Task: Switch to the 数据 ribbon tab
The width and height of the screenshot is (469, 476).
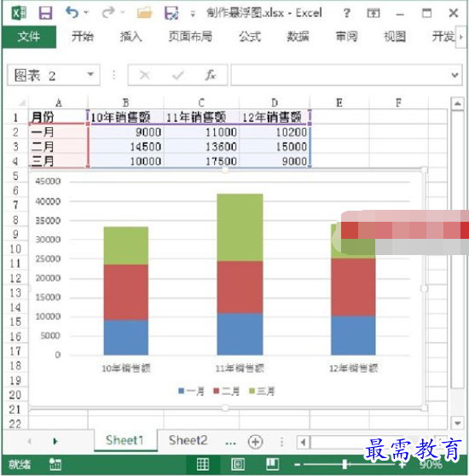Action: pos(298,37)
